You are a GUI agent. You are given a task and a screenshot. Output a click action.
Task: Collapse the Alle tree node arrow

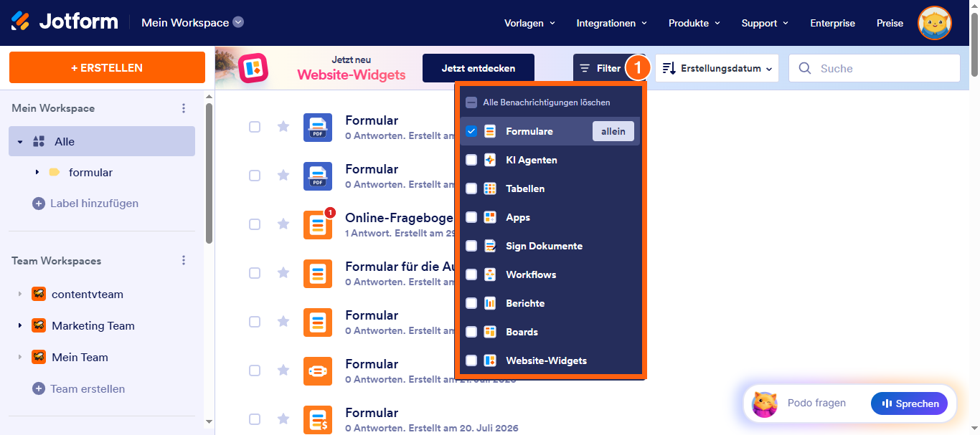(20, 142)
